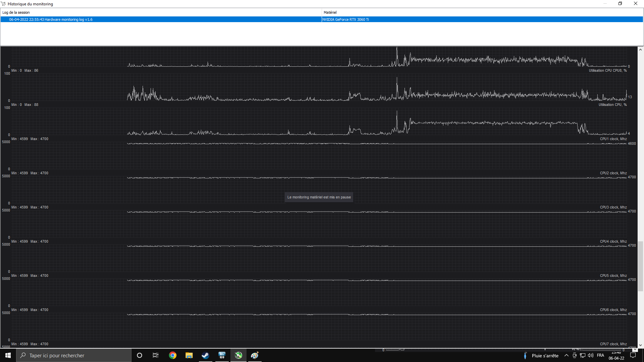Image resolution: width=644 pixels, height=362 pixels.
Task: Open the notification action center
Action: pyautogui.click(x=633, y=355)
